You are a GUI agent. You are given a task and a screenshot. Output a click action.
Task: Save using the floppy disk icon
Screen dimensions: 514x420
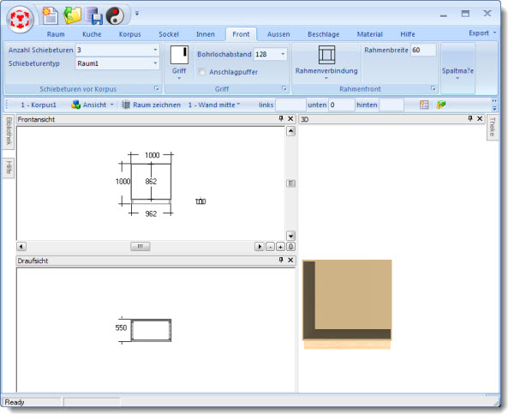pos(93,15)
